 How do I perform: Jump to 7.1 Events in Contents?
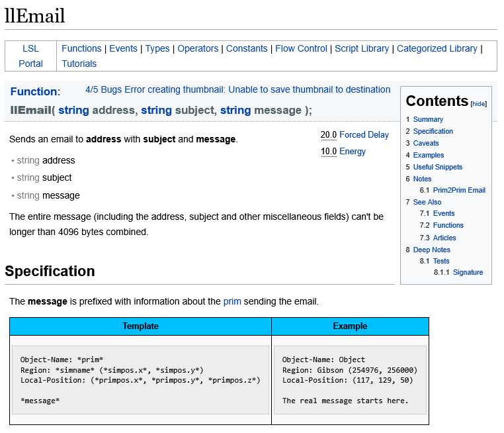(x=444, y=213)
